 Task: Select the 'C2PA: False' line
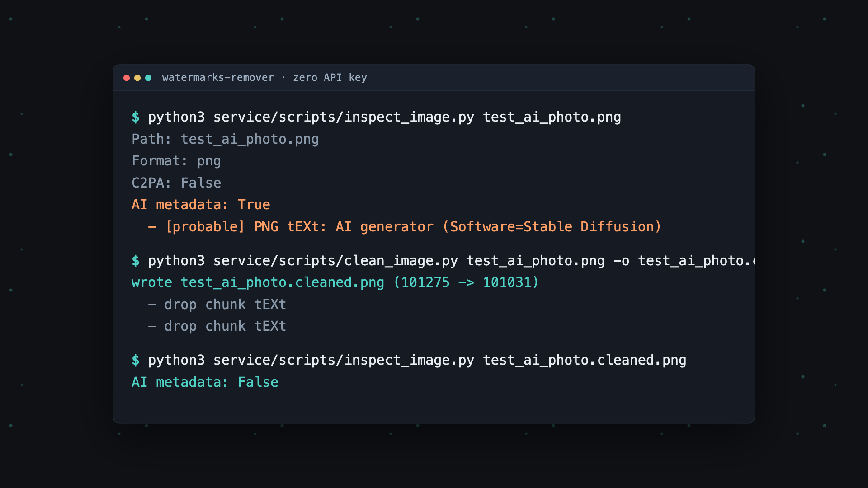(x=176, y=183)
